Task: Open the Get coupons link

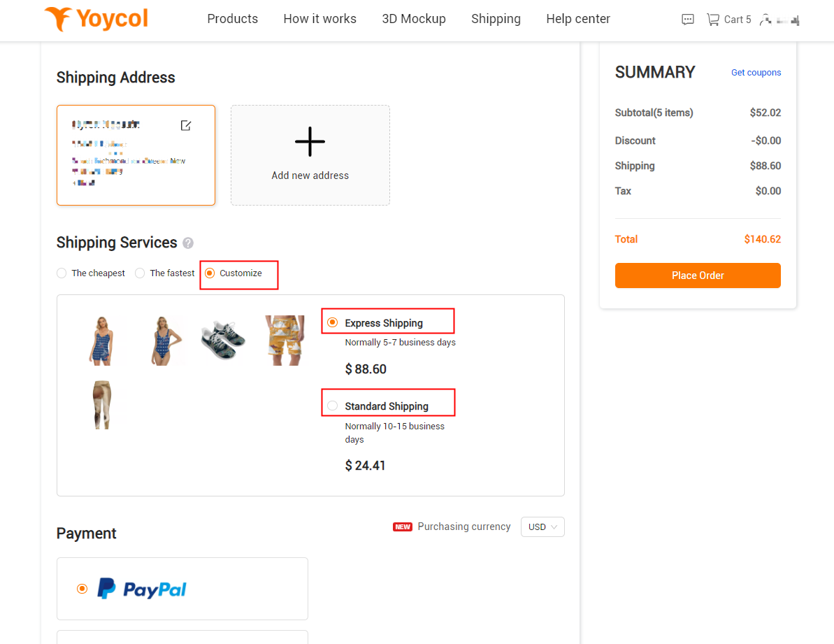Action: (x=756, y=72)
